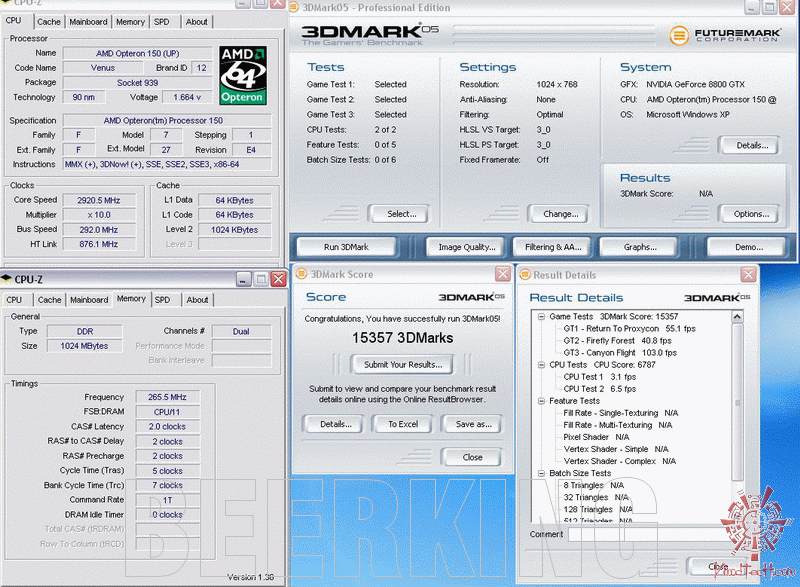The width and height of the screenshot is (800, 587).
Task: Switch to Mainboard tab in the Processor CPU-Z window
Action: pos(89,21)
